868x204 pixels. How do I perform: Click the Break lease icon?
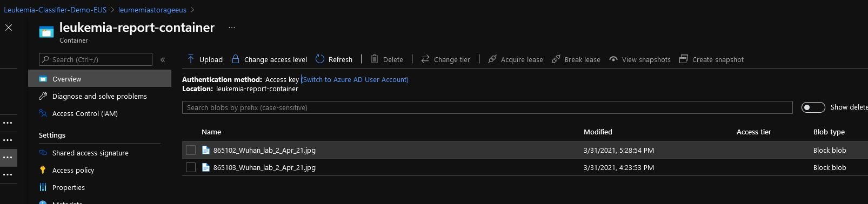556,59
